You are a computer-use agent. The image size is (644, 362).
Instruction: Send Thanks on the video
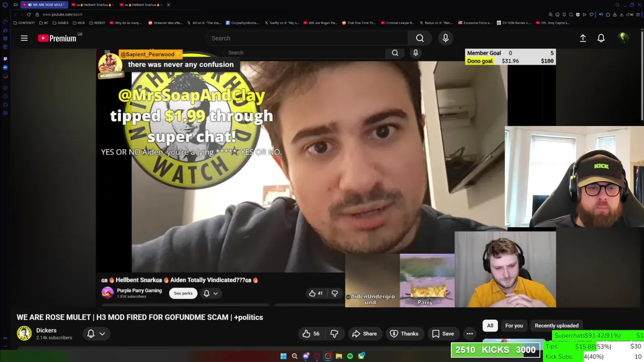click(x=404, y=334)
